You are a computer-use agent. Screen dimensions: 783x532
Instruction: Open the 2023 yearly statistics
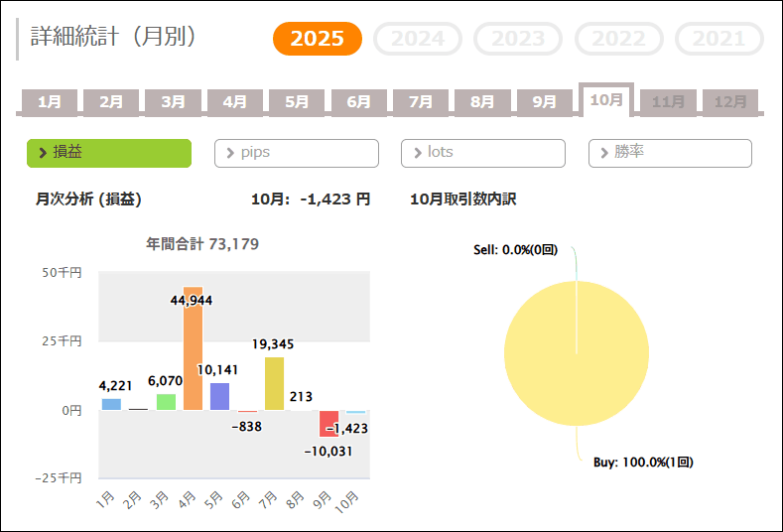(519, 39)
